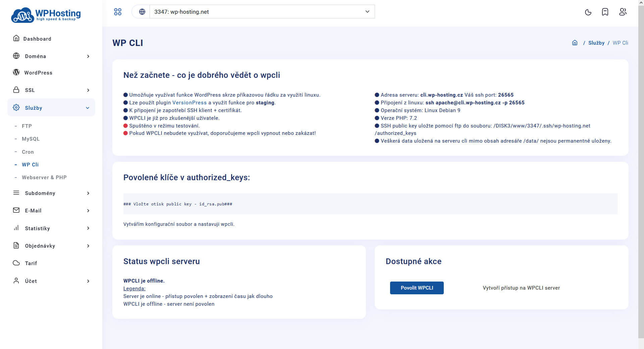Open Tarif menu item

coord(31,263)
